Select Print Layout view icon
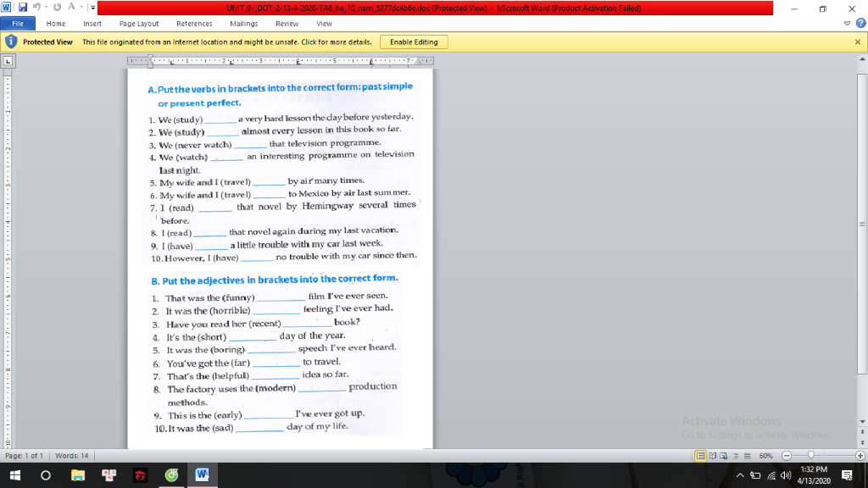 pyautogui.click(x=700, y=456)
